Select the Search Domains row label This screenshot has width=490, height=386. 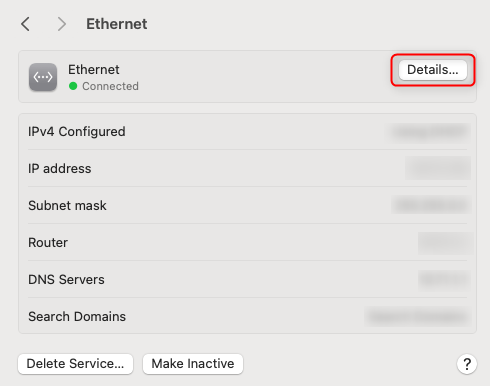[77, 317]
